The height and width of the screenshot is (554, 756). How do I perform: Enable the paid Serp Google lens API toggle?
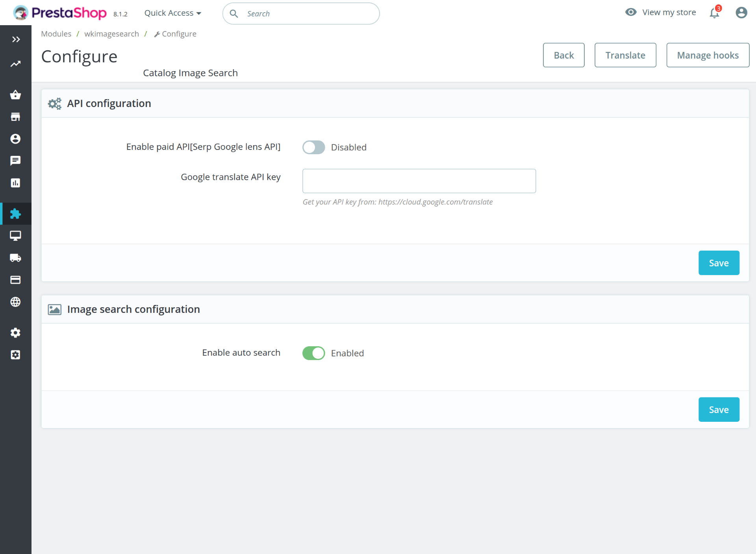(313, 147)
